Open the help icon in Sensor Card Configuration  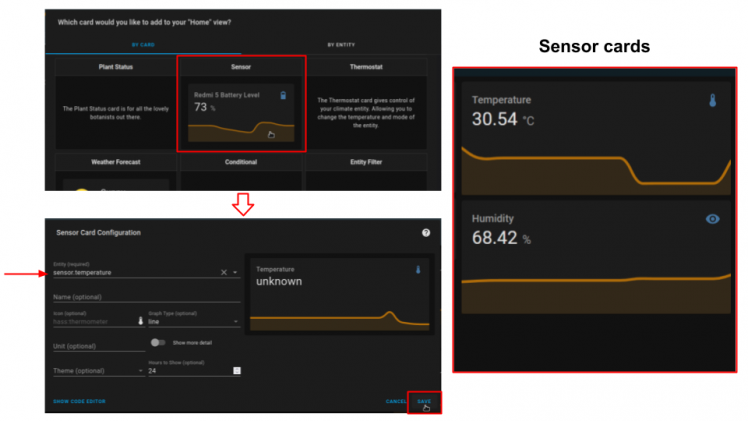coord(426,232)
